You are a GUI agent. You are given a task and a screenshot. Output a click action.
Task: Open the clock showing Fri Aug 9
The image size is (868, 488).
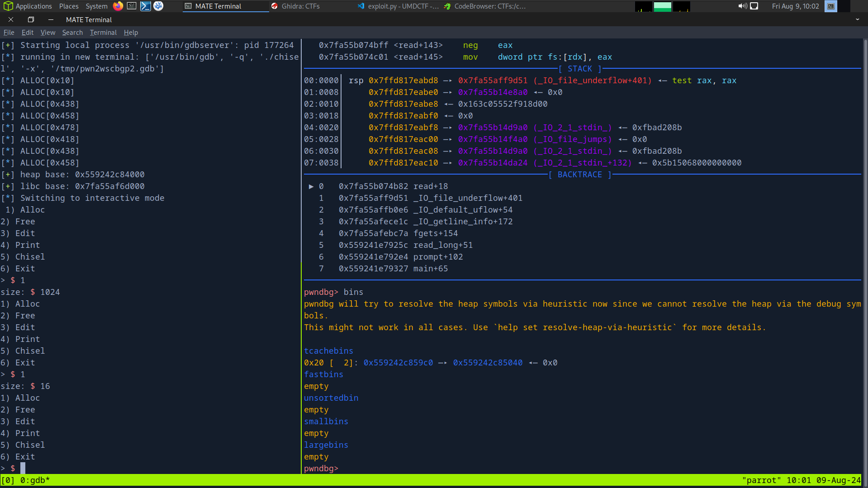click(x=795, y=6)
